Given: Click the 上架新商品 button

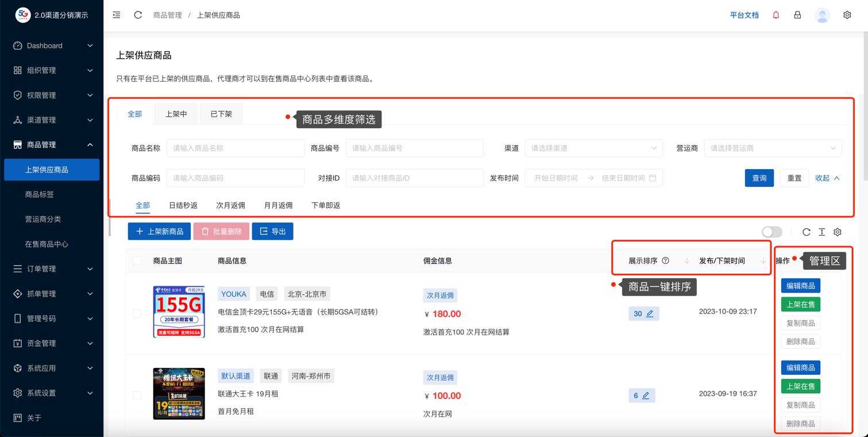Looking at the screenshot, I should (x=159, y=232).
